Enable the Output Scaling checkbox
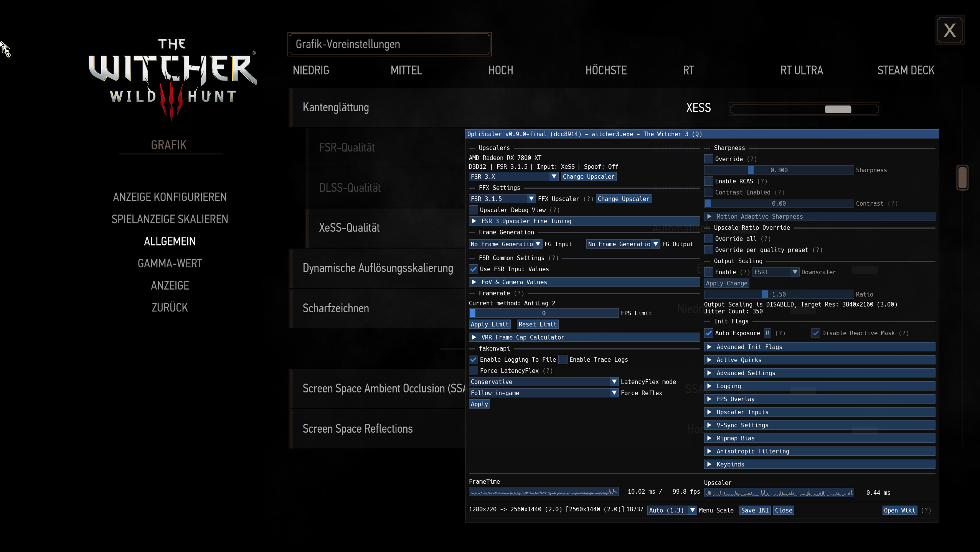 (x=709, y=272)
